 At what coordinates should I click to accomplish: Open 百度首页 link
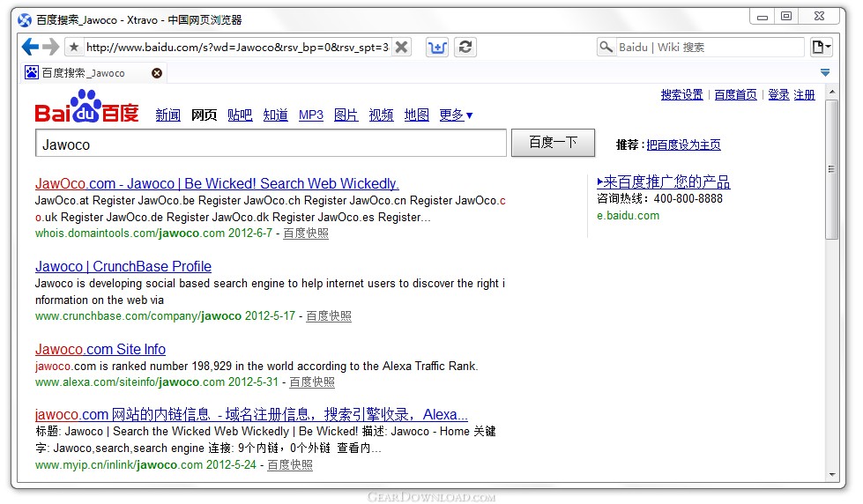(736, 94)
